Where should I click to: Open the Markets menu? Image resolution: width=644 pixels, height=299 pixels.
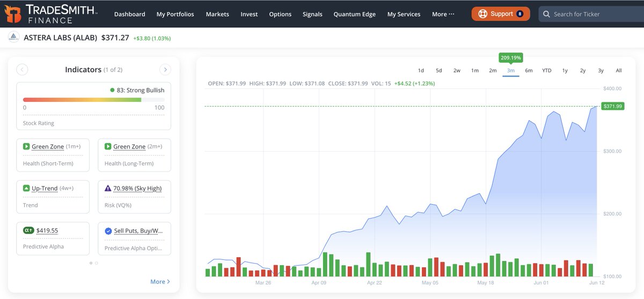point(217,14)
